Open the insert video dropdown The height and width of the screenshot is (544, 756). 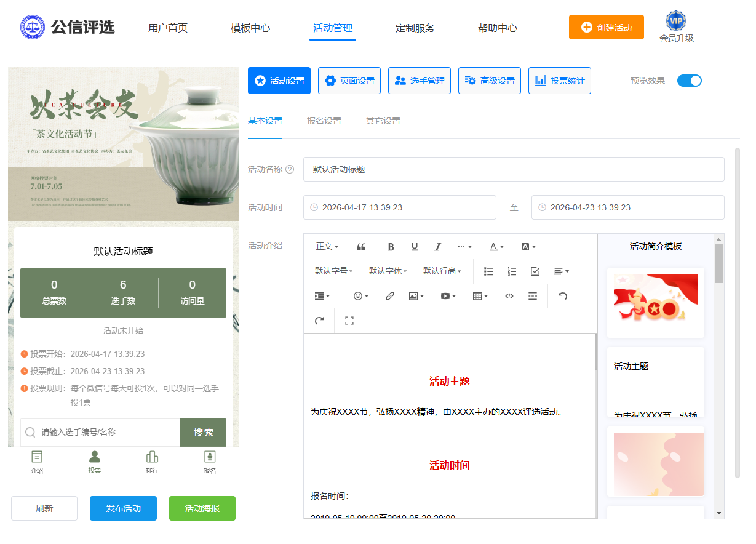point(448,296)
